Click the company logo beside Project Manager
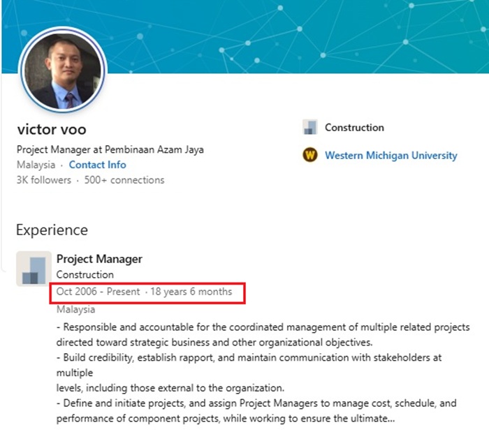This screenshot has width=489, height=448. point(34,269)
